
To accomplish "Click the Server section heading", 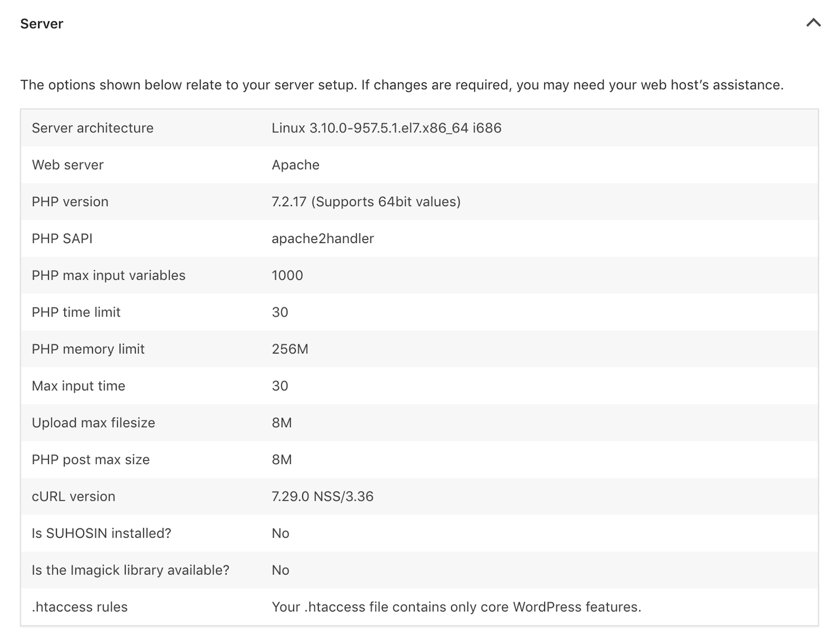I will point(41,24).
